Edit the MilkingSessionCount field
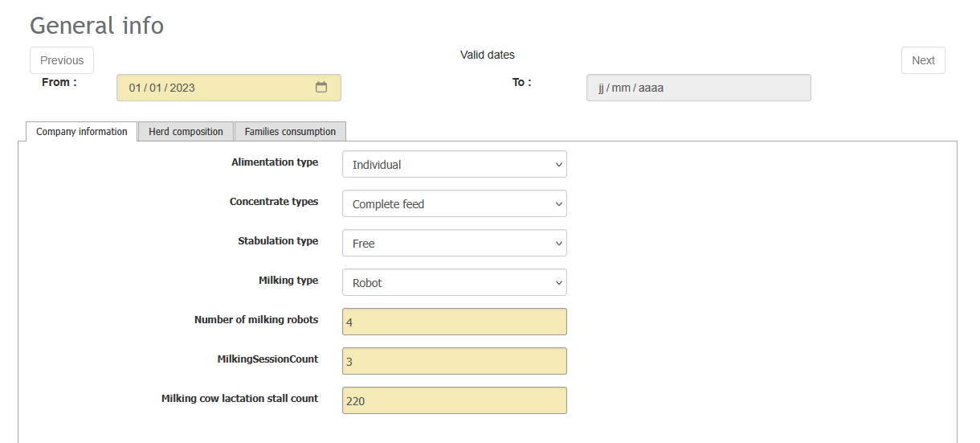The height and width of the screenshot is (443, 980). click(455, 361)
